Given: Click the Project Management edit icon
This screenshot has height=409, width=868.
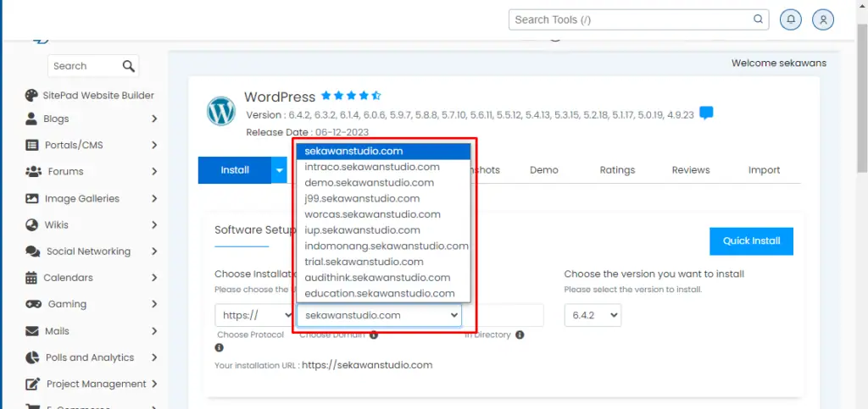Looking at the screenshot, I should [x=33, y=384].
